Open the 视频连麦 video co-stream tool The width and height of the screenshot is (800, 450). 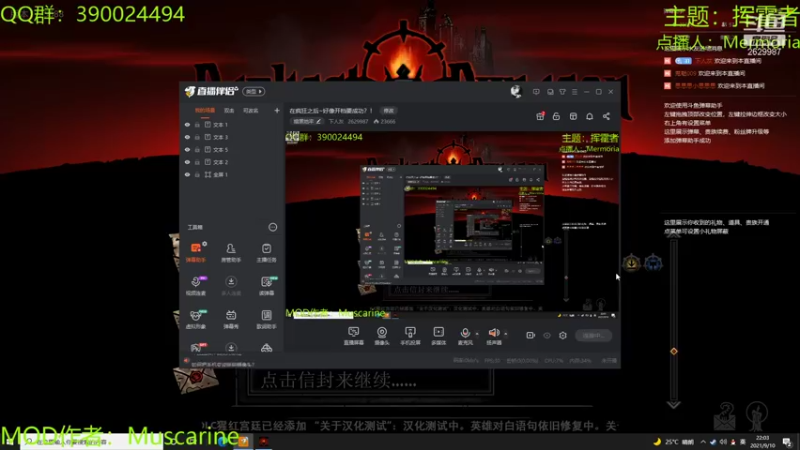(196, 285)
